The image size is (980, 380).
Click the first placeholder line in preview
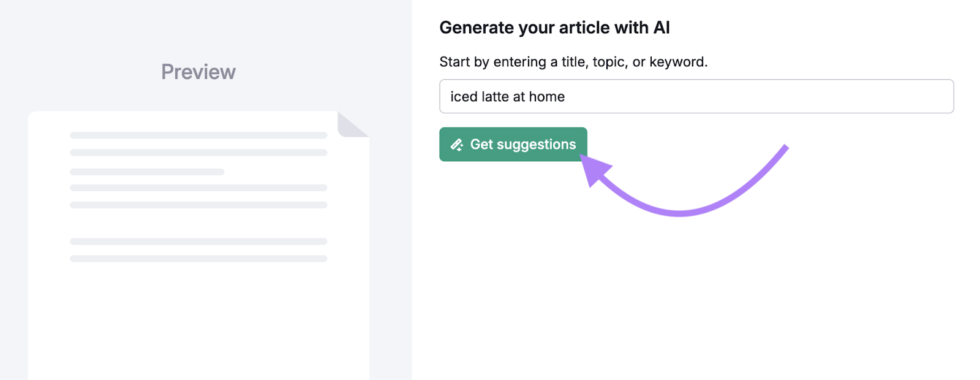click(198, 135)
